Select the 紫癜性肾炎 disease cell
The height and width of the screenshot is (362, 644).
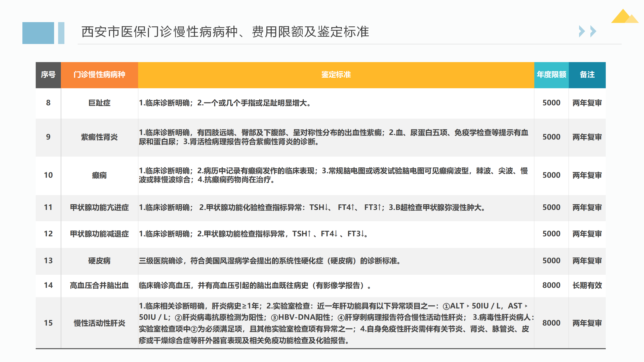(x=99, y=137)
